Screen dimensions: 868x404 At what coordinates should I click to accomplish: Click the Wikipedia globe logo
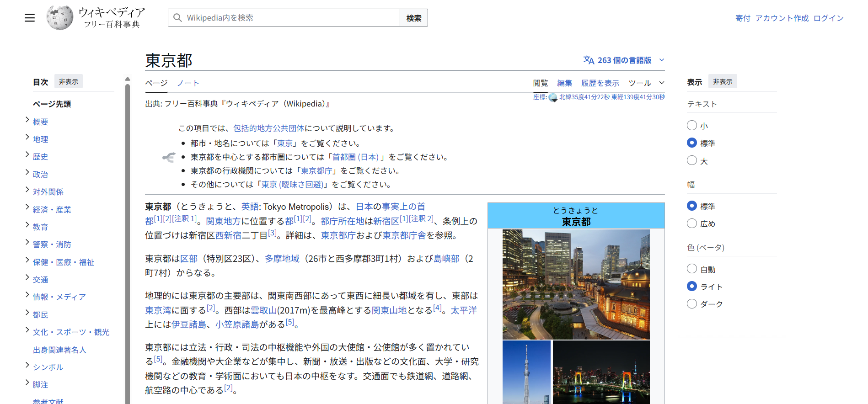pyautogui.click(x=60, y=18)
